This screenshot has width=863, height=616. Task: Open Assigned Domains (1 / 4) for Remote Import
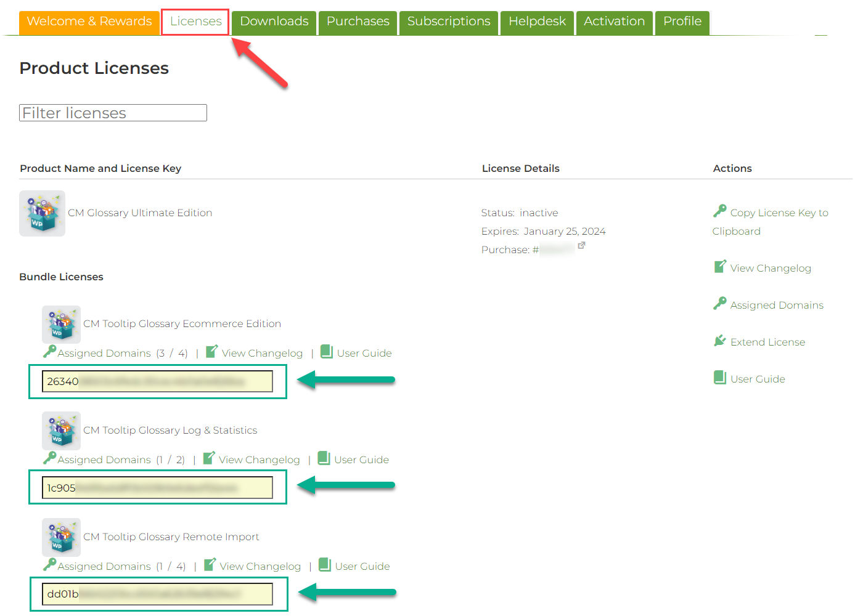(x=121, y=567)
